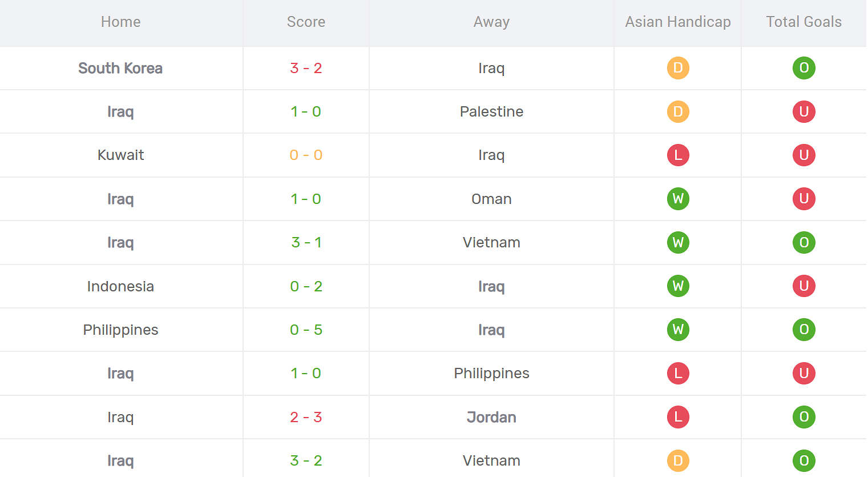Click the 3 - 2 score of South Korea match
Screen dimensions: 868x477
pyautogui.click(x=306, y=68)
